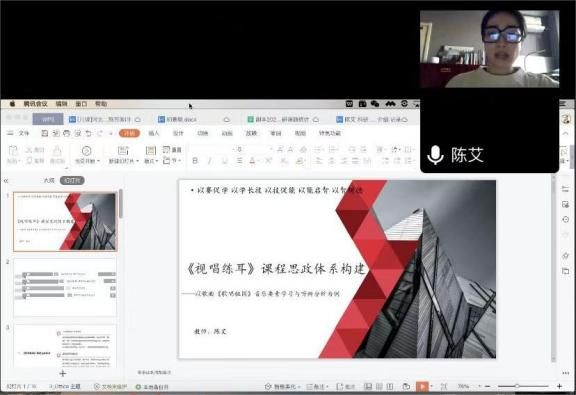Viewport: 576px width, 395px height.
Task: Click the orange slideshow play button in status bar
Action: pos(422,386)
